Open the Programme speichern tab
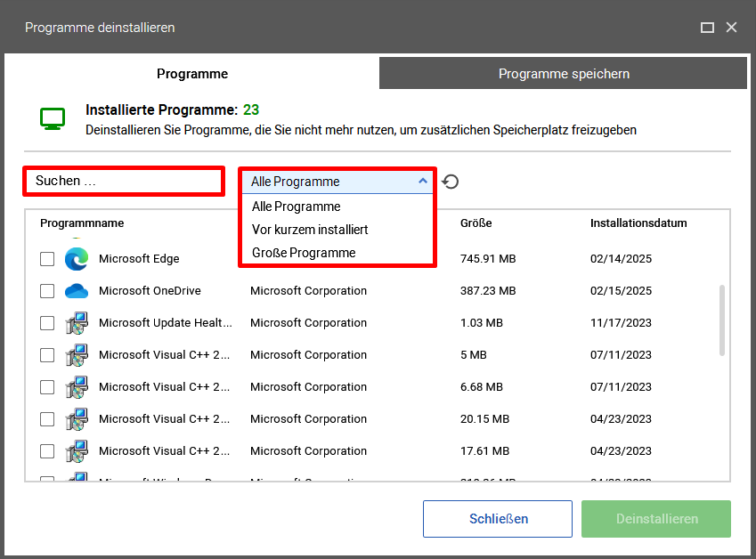This screenshot has width=756, height=559. coord(563,73)
